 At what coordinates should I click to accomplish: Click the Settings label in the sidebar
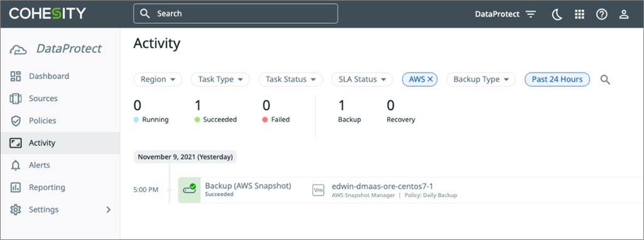[x=43, y=210]
